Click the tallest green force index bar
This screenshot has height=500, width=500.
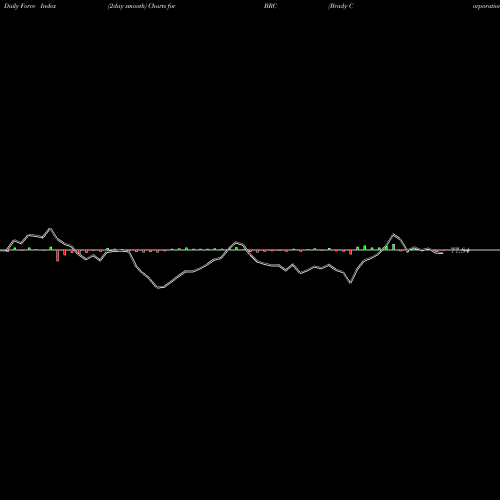pyautogui.click(x=394, y=247)
